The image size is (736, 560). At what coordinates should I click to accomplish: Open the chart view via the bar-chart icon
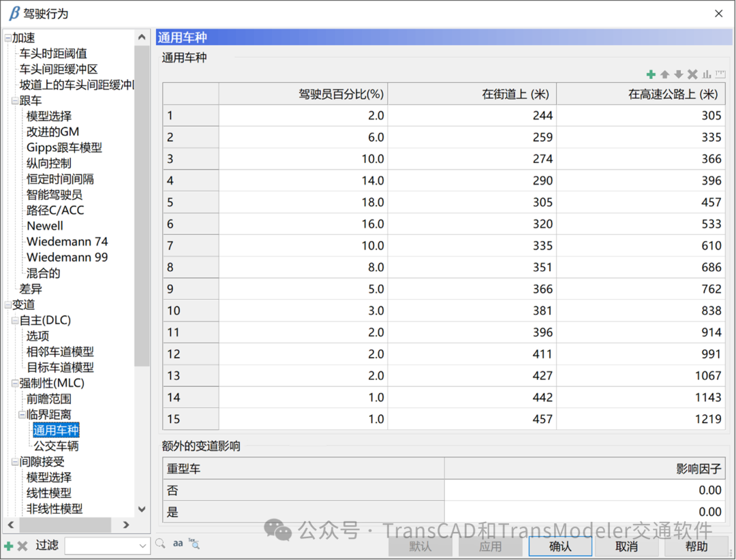point(707,74)
